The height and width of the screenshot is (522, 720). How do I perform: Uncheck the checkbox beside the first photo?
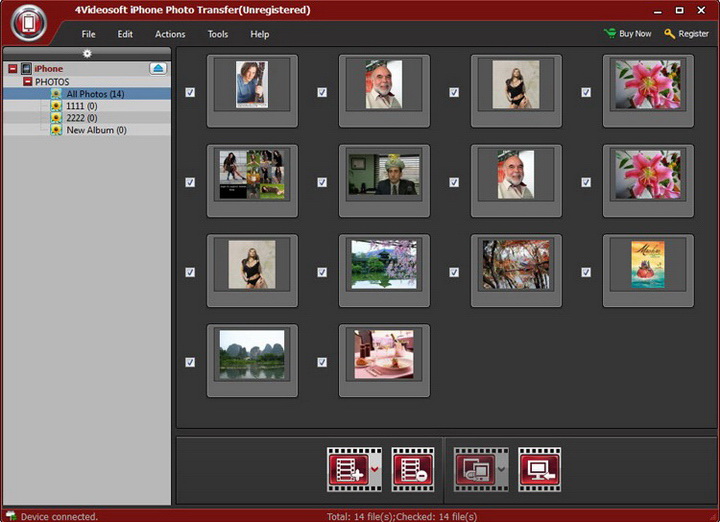[x=190, y=92]
